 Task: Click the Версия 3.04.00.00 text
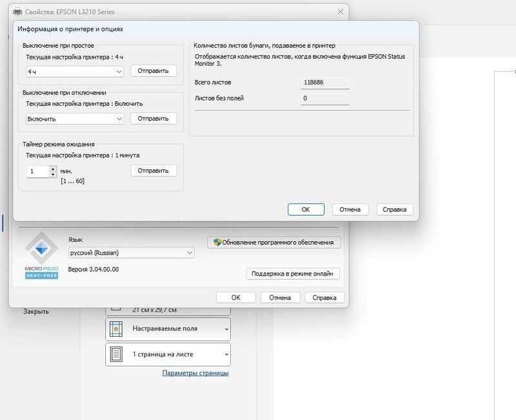[x=94, y=269]
